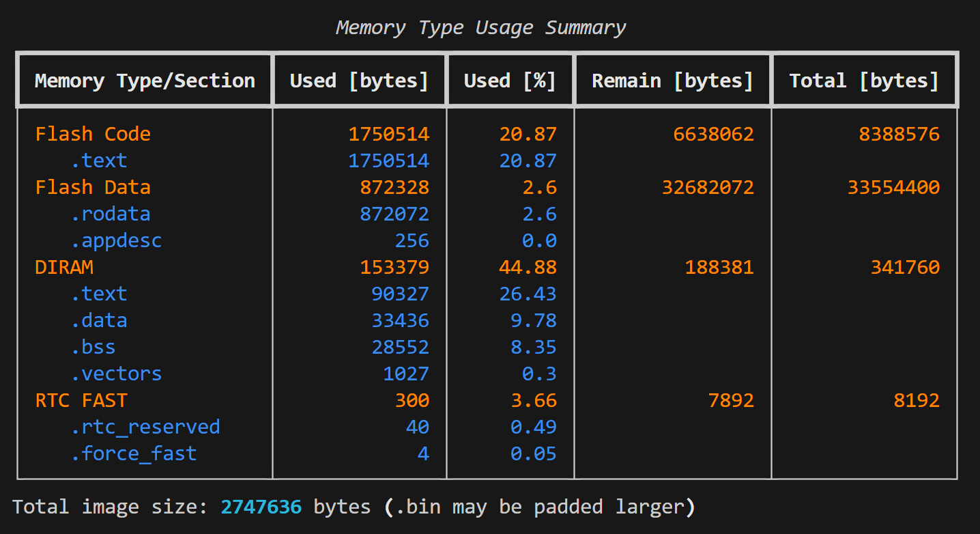
Task: Click the Flash Data used value 872328
Action: (x=394, y=187)
